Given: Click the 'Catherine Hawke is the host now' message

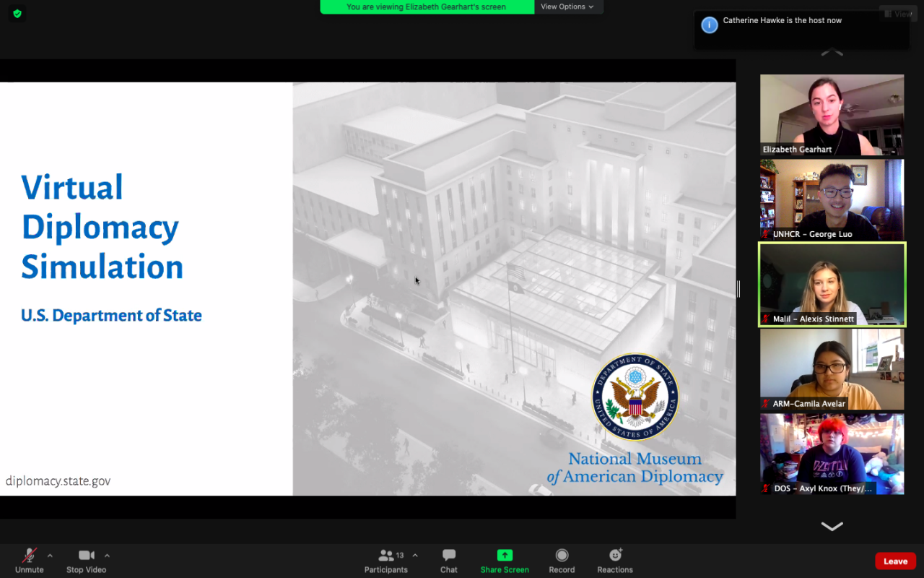Looking at the screenshot, I should (783, 20).
